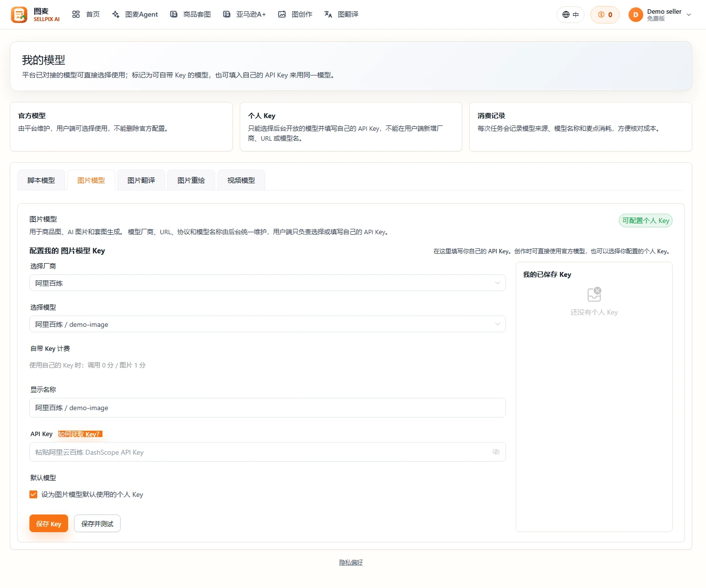Click the 图麦Agent sparkle icon
The width and height of the screenshot is (706, 588).
click(x=116, y=15)
